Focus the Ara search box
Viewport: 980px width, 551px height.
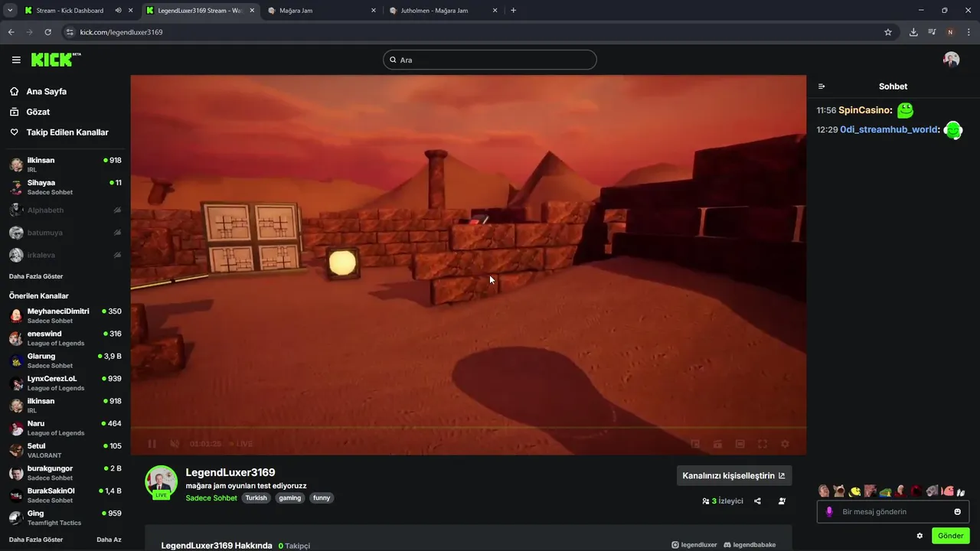(490, 60)
